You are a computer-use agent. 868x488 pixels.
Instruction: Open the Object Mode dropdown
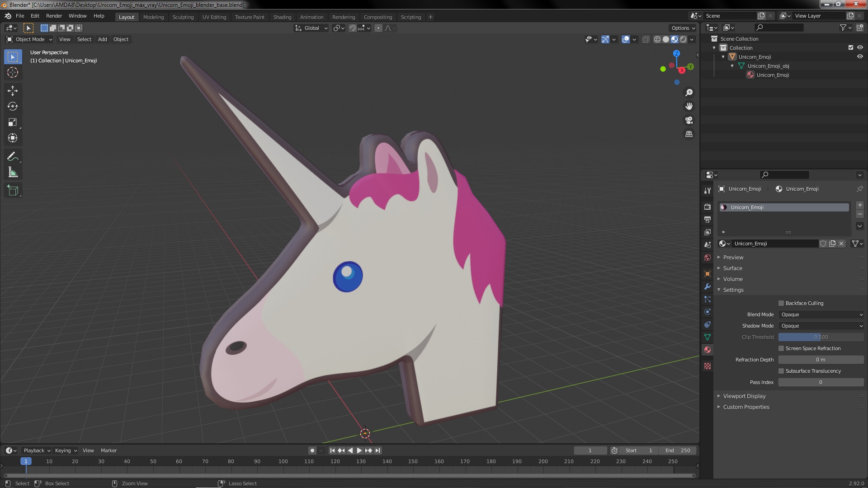(29, 39)
